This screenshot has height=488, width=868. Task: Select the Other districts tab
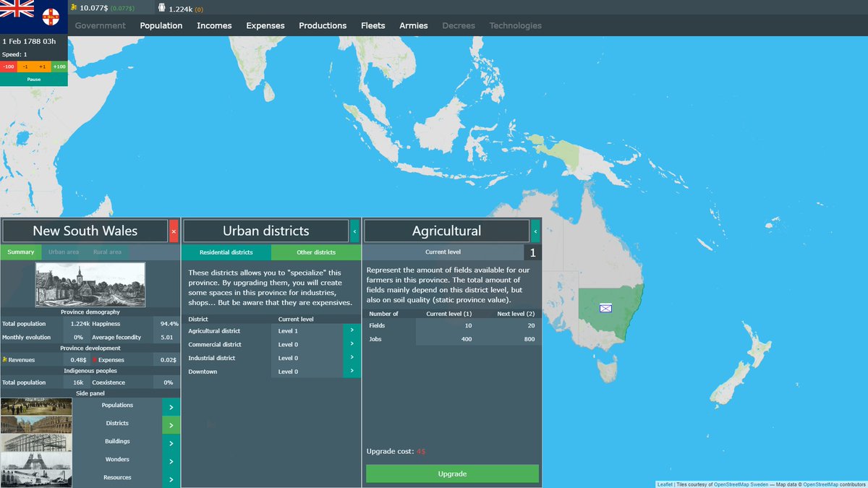(x=316, y=252)
